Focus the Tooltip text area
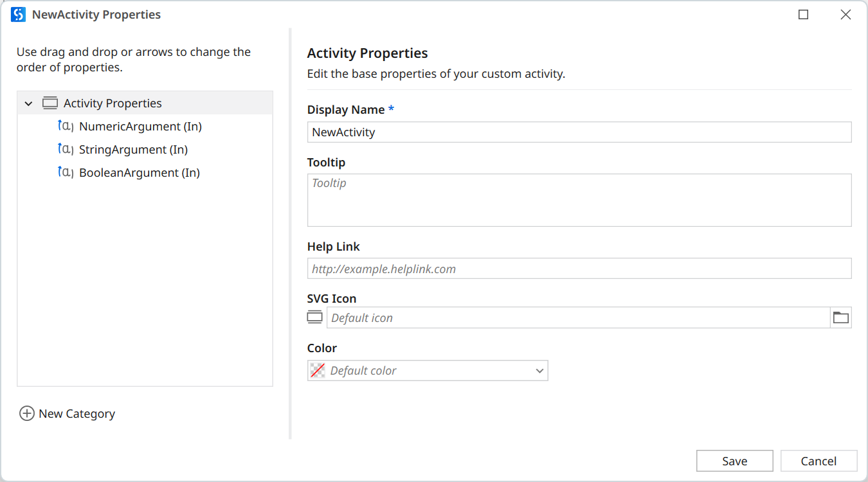The width and height of the screenshot is (868, 482). pos(579,200)
